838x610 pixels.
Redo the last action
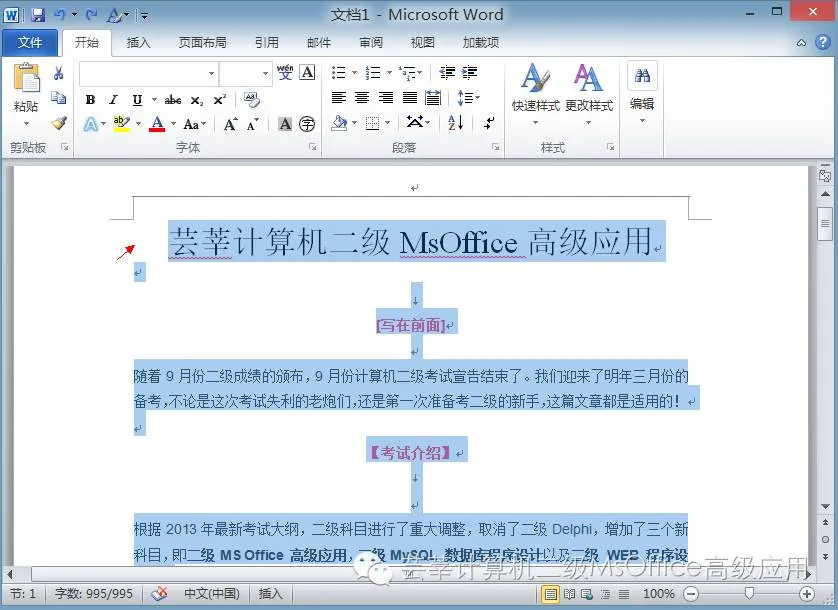pyautogui.click(x=91, y=15)
